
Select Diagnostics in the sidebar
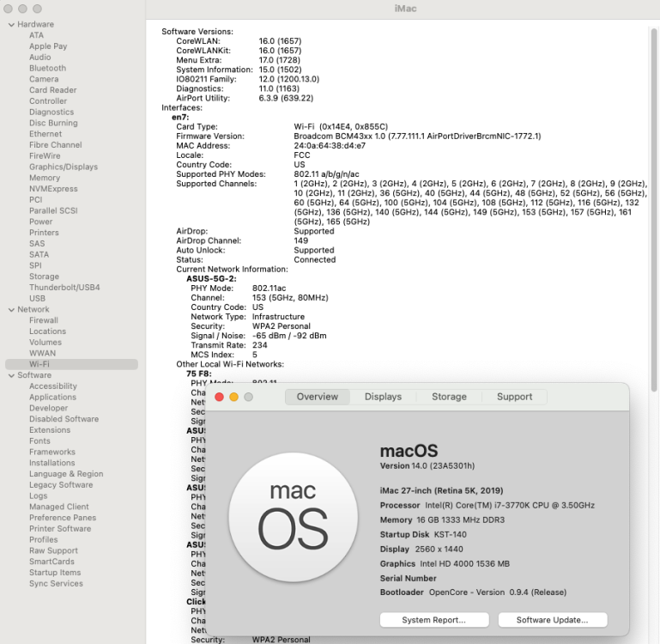51,112
